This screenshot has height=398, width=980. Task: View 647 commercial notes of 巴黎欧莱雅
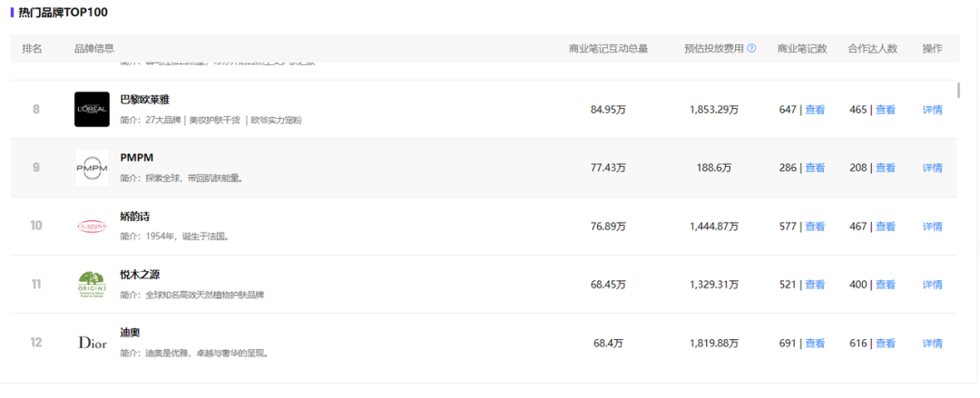click(x=815, y=110)
